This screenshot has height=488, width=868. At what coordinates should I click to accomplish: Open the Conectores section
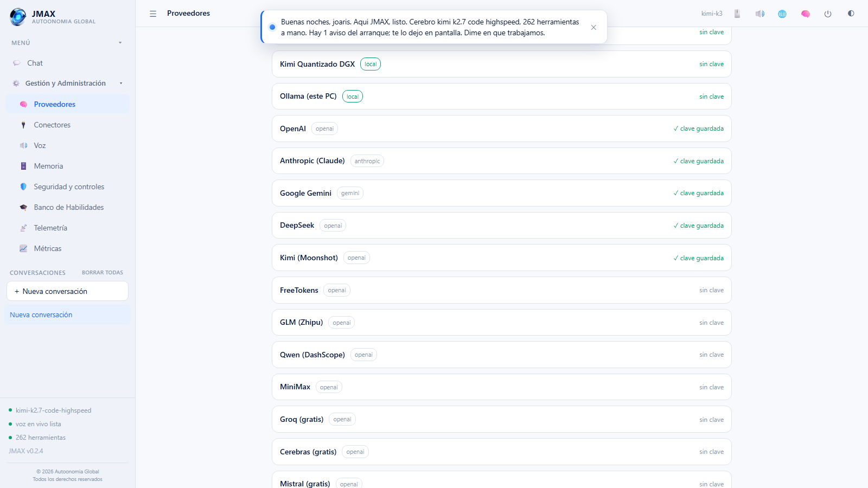(x=67, y=125)
